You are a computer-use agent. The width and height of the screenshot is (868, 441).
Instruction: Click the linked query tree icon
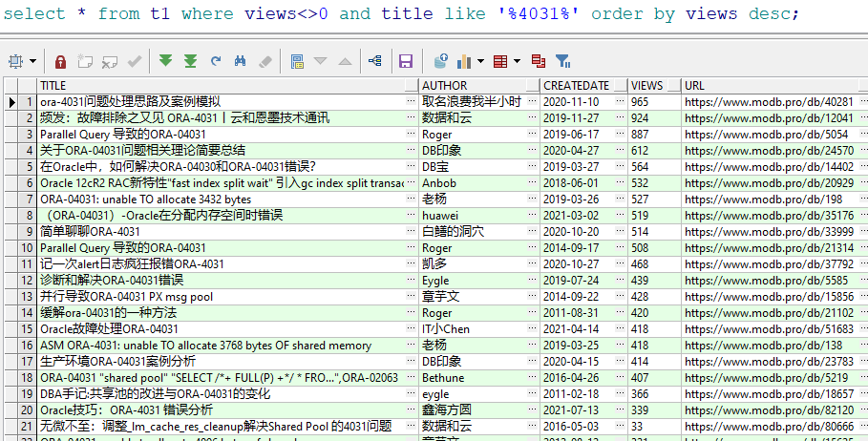click(x=374, y=61)
